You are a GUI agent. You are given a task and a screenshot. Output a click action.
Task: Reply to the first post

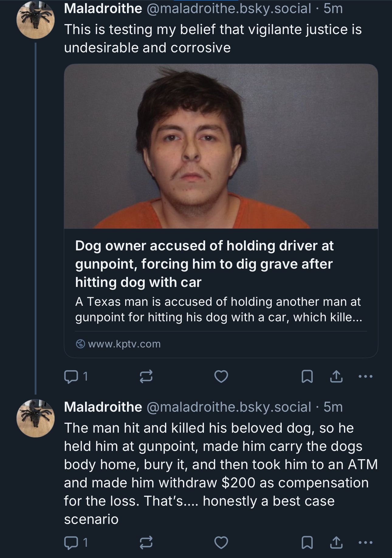pyautogui.click(x=71, y=377)
